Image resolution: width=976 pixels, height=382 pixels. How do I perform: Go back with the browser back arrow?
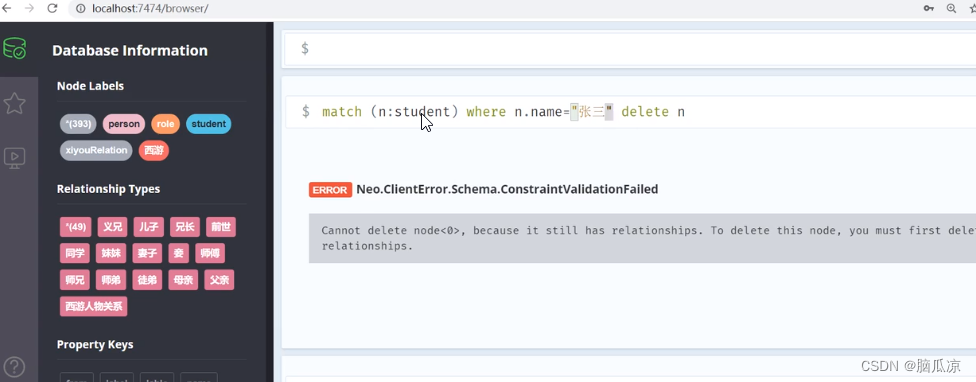click(x=7, y=8)
